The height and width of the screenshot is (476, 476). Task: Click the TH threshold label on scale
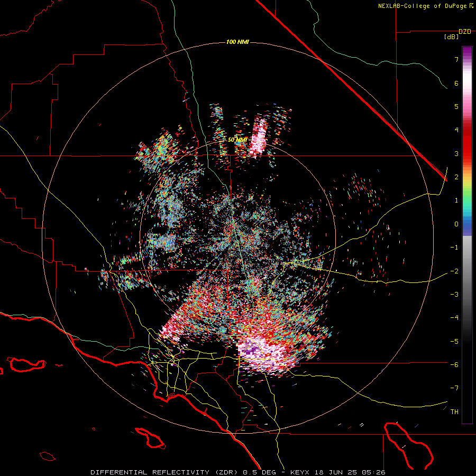click(x=454, y=411)
